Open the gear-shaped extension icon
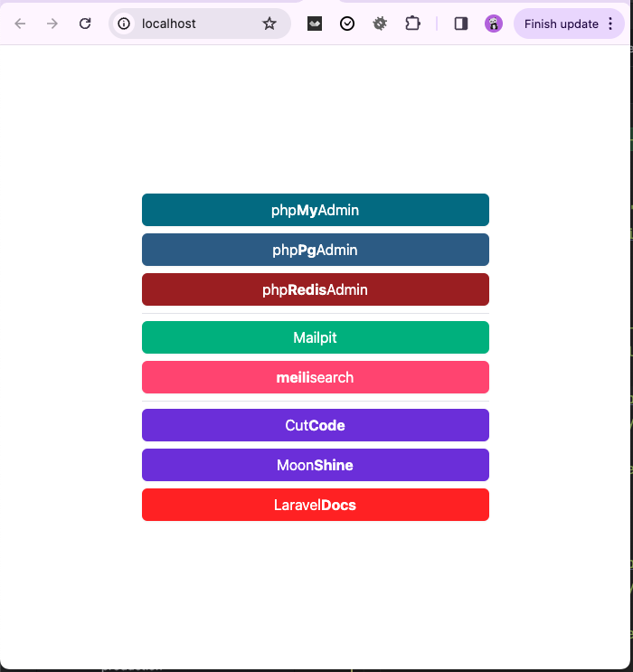The image size is (633, 672). [x=380, y=24]
